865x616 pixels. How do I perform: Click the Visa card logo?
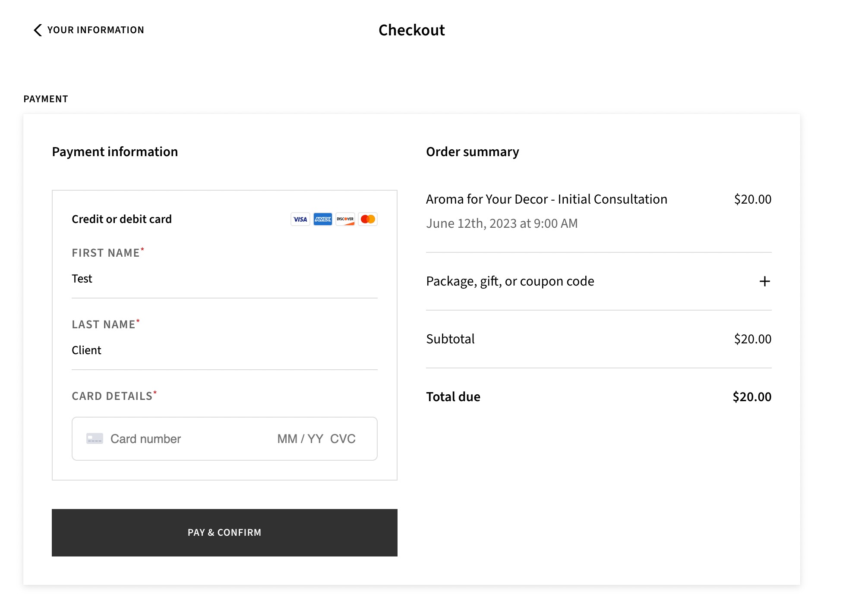tap(300, 219)
